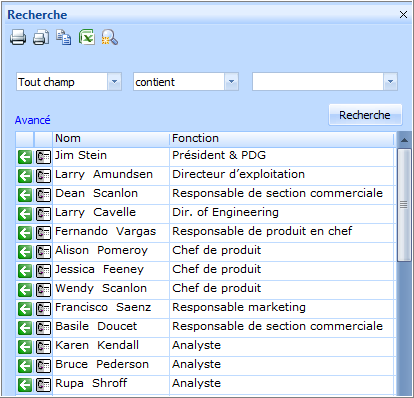Open contact card icon for Francisco Saenz
The image size is (414, 398).
(43, 309)
